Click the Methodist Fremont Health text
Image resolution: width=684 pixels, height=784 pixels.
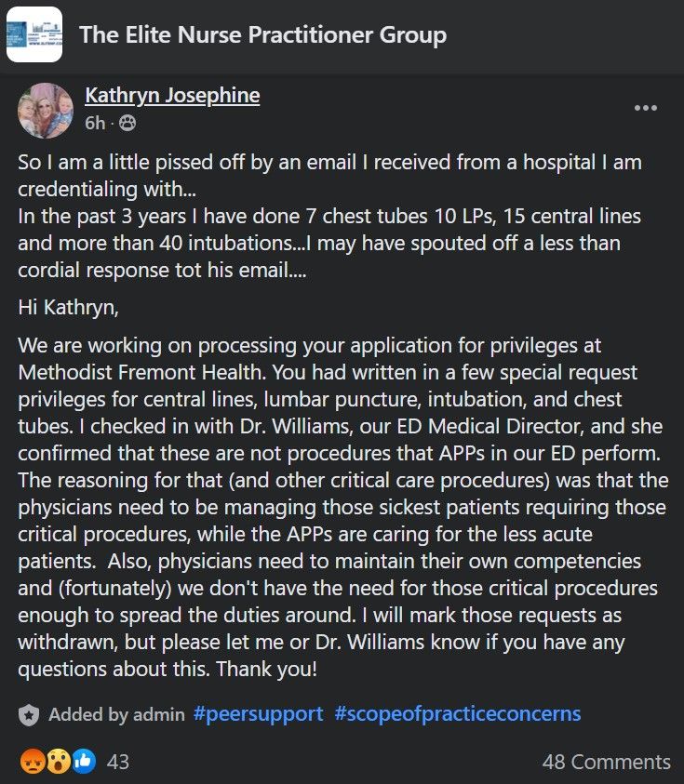[141, 373]
